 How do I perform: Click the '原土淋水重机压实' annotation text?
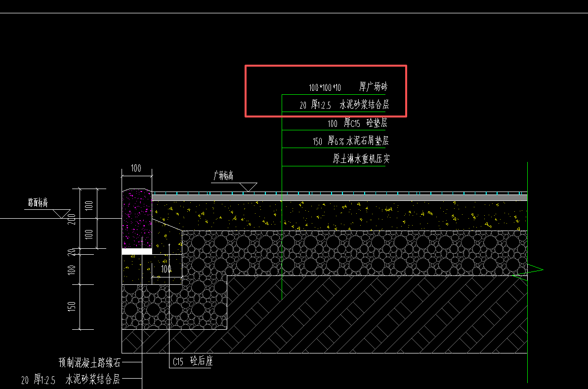pyautogui.click(x=361, y=158)
